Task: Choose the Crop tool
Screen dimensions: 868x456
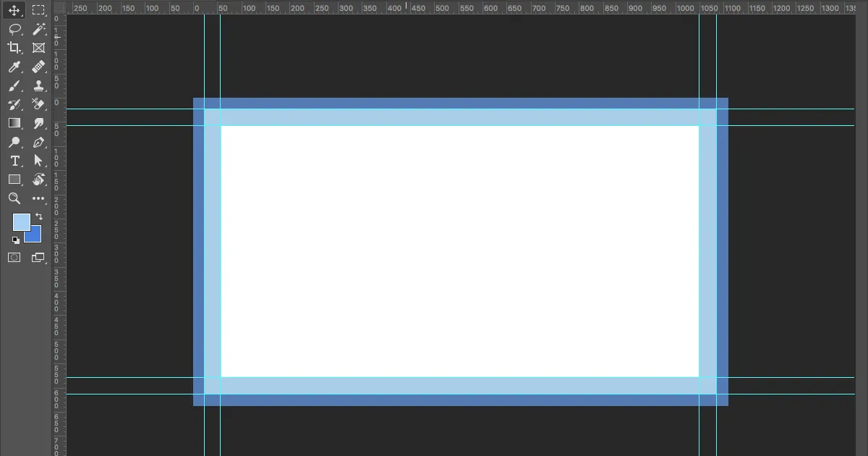Action: coord(14,48)
